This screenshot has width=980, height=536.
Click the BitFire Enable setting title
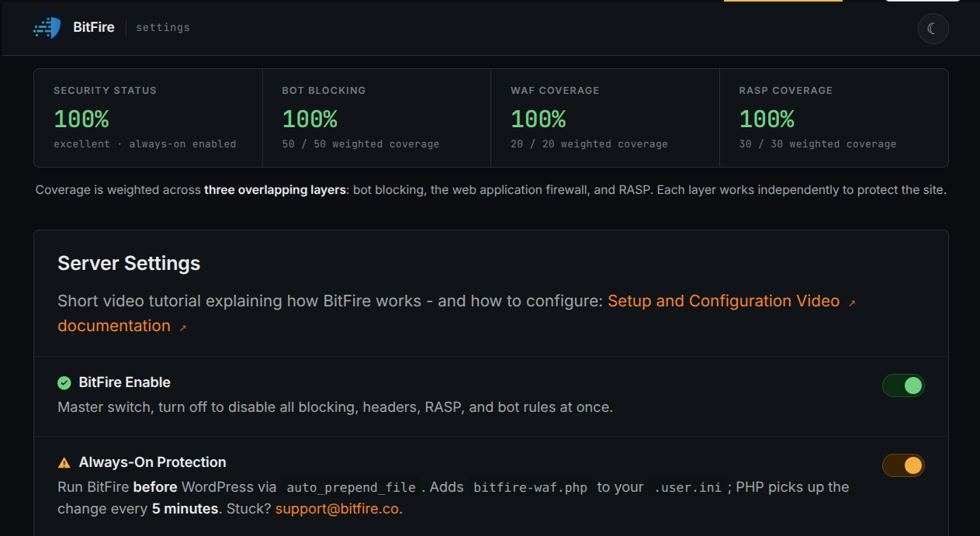click(125, 382)
